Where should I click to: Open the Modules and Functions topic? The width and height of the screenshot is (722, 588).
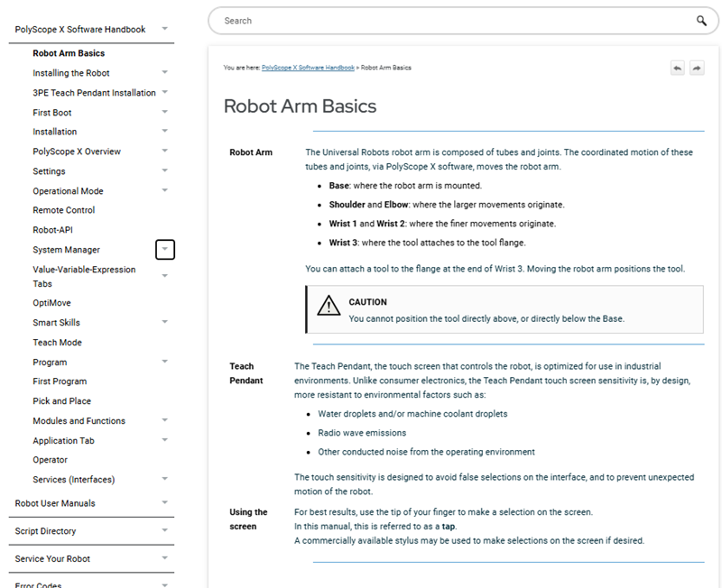pos(79,420)
